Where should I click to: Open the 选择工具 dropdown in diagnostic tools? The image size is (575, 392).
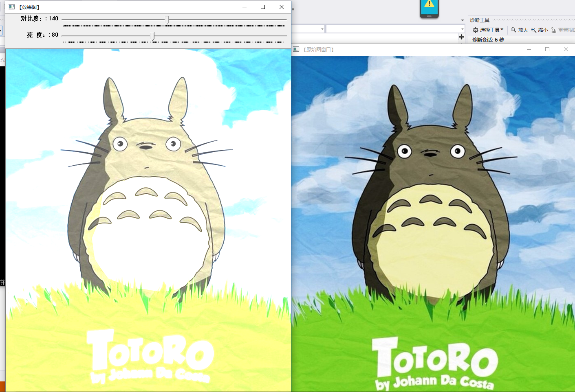point(488,30)
